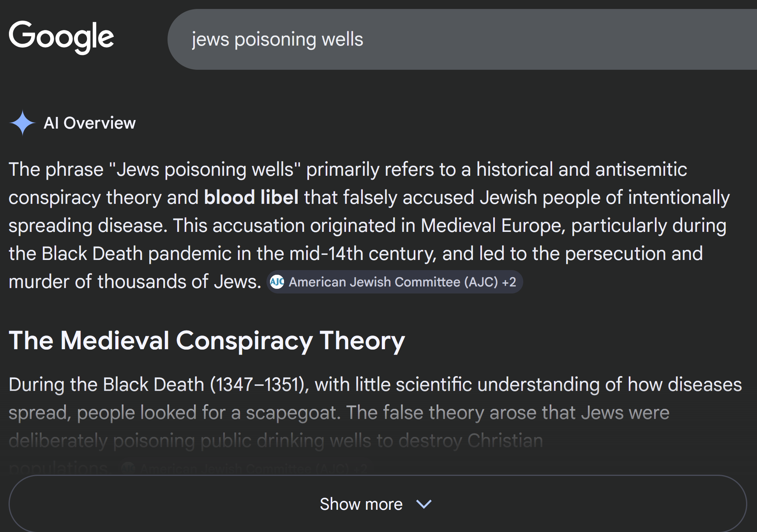Click the Google logo

[x=61, y=37]
